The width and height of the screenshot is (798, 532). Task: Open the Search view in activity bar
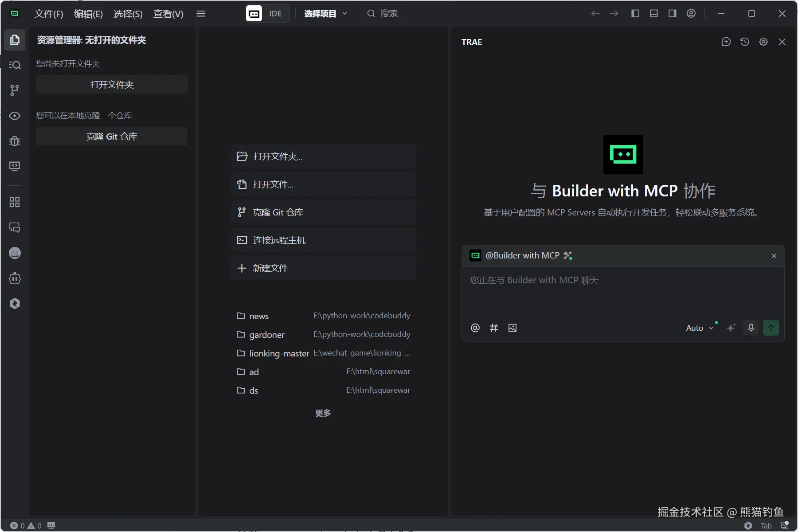15,65
